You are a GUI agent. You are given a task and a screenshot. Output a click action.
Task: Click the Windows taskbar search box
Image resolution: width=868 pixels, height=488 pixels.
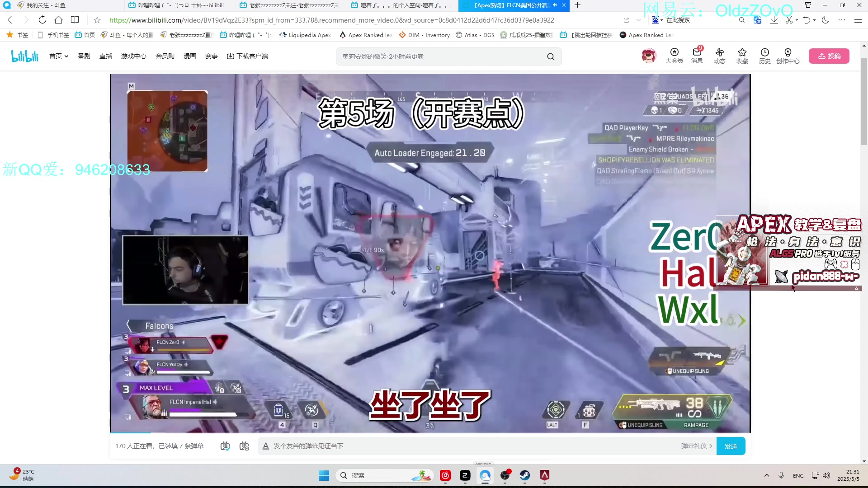click(384, 475)
